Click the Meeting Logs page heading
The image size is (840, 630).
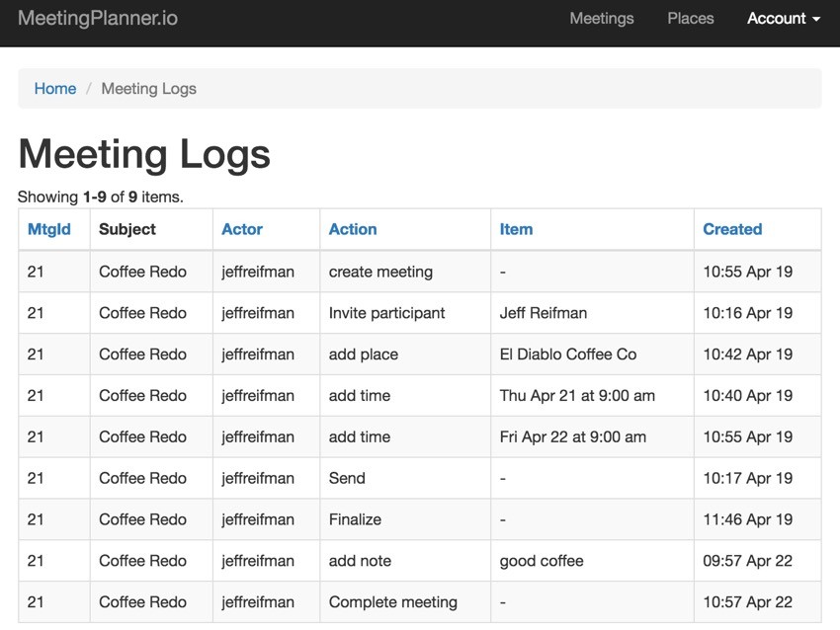click(144, 154)
